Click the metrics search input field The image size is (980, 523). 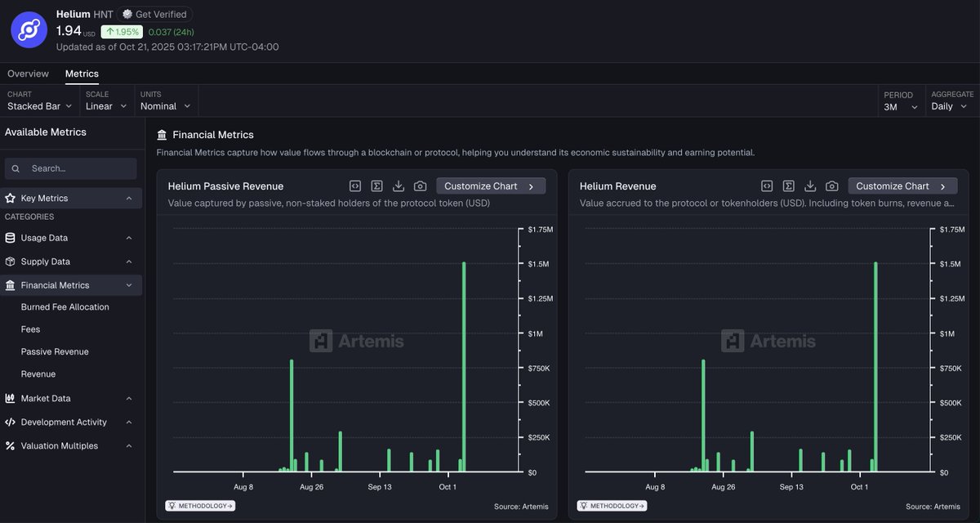tap(71, 168)
